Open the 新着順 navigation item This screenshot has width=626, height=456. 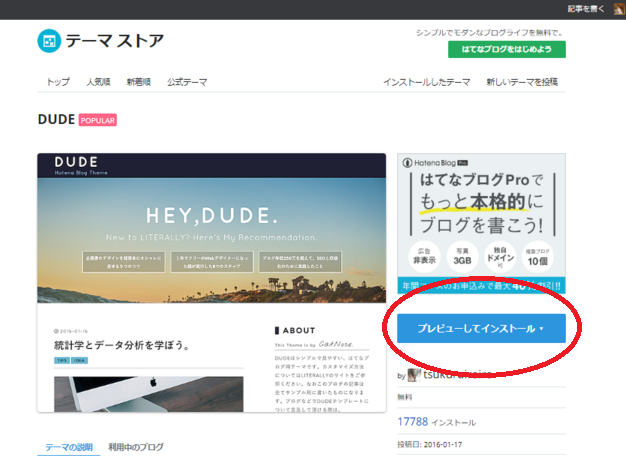(139, 82)
